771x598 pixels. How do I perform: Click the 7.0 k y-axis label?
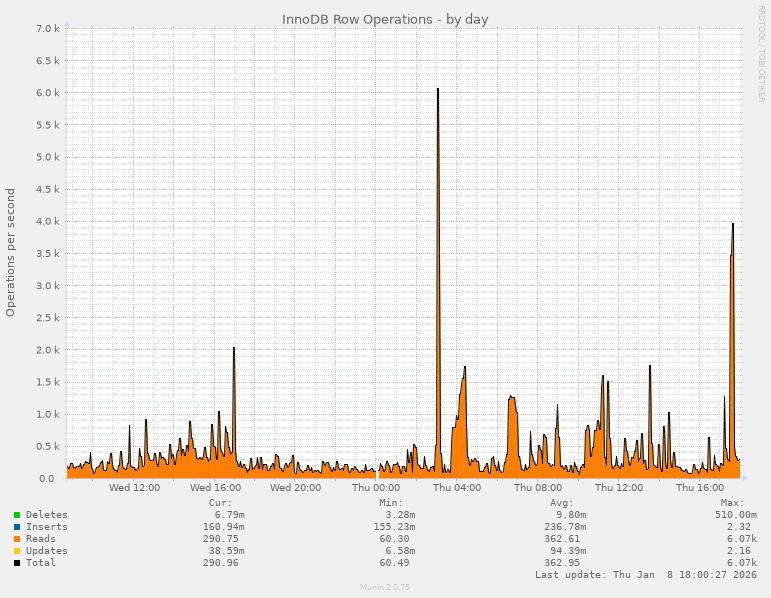tap(48, 29)
